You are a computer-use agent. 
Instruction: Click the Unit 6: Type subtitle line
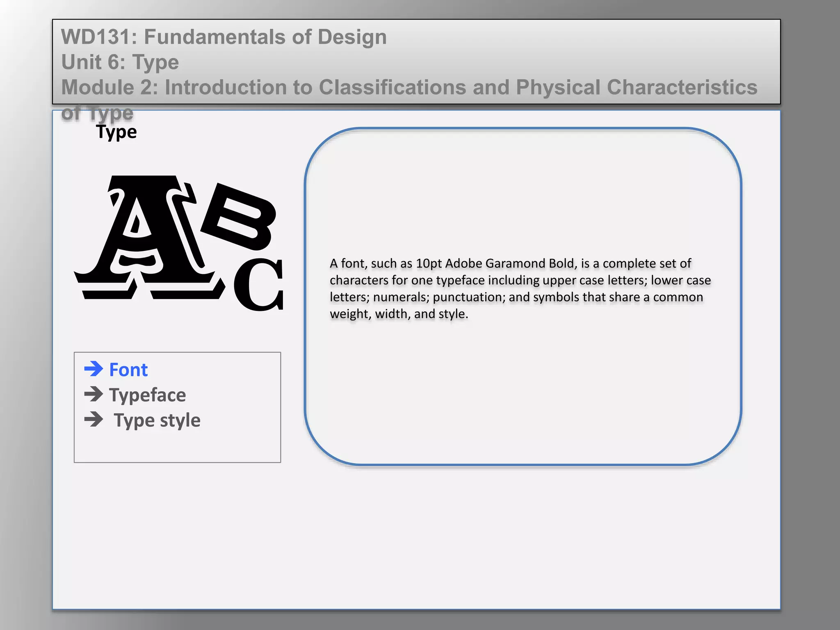[x=120, y=62]
